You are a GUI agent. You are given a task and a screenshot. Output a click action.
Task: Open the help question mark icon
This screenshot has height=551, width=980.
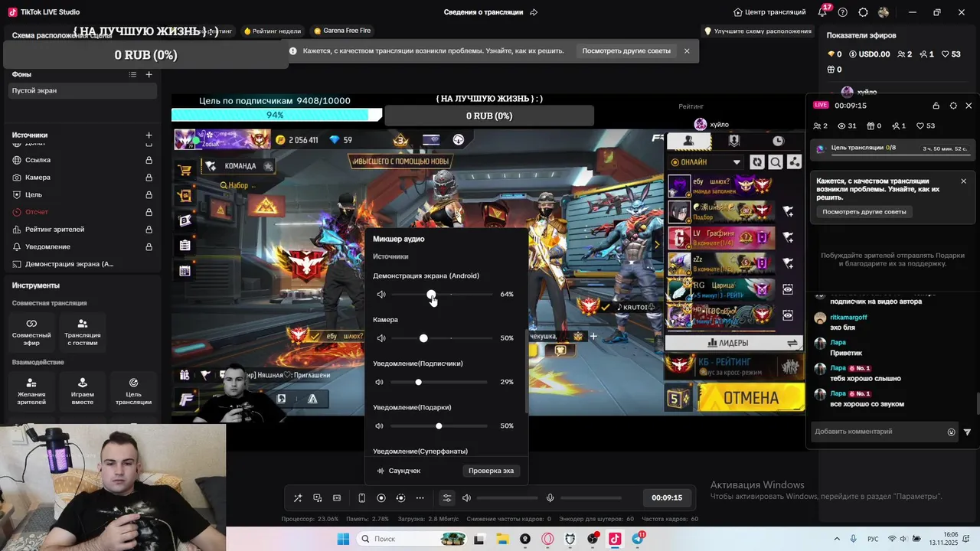pyautogui.click(x=843, y=12)
